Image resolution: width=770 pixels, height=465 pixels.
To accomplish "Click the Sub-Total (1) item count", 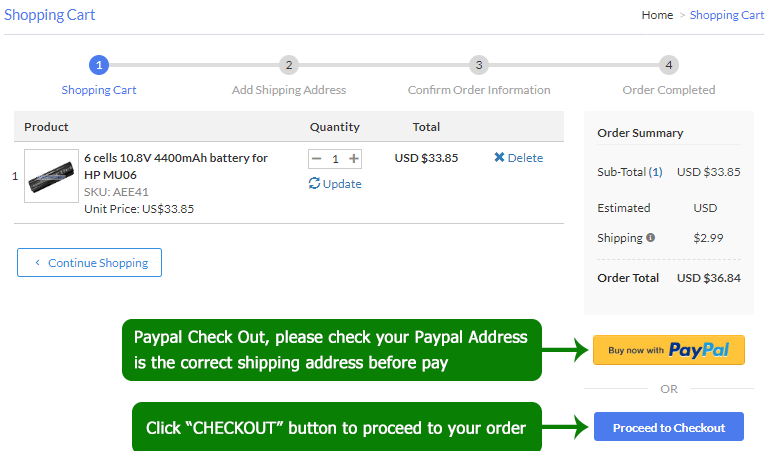I will (x=655, y=172).
